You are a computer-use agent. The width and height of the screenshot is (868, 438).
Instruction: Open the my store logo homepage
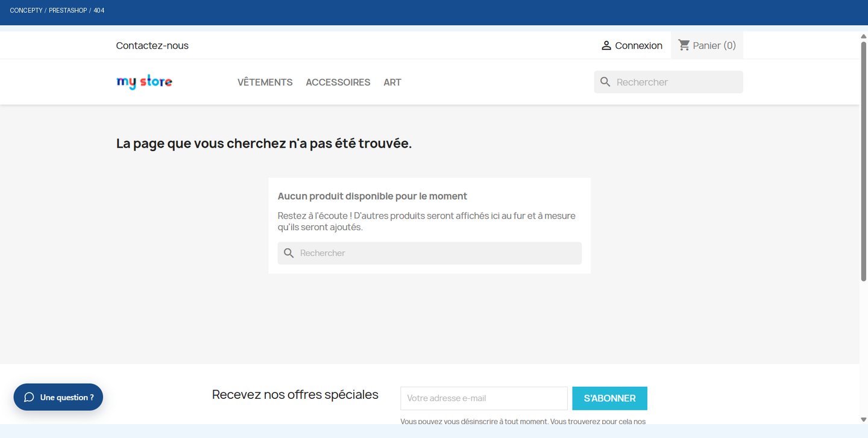pyautogui.click(x=144, y=82)
